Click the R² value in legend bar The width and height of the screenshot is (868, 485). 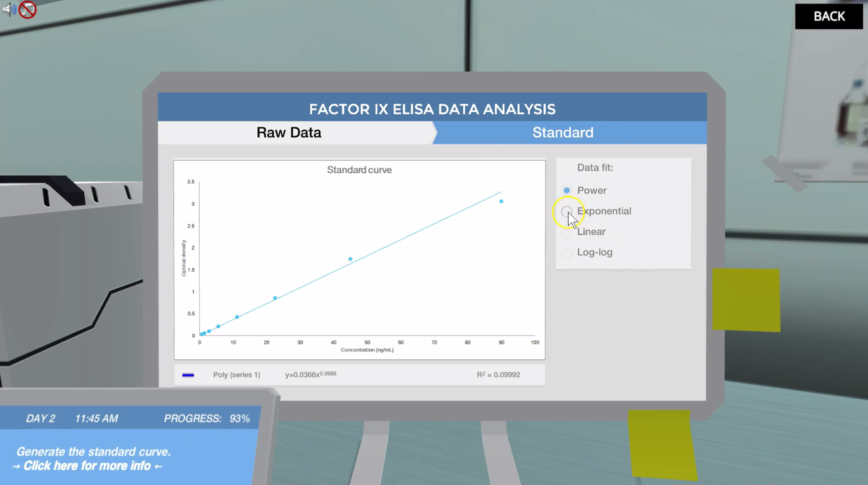pyautogui.click(x=498, y=375)
